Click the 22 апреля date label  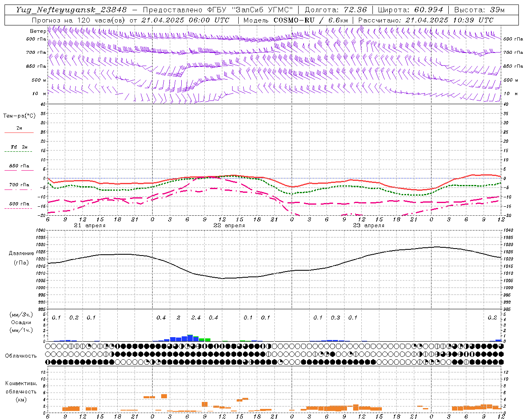coord(229,226)
